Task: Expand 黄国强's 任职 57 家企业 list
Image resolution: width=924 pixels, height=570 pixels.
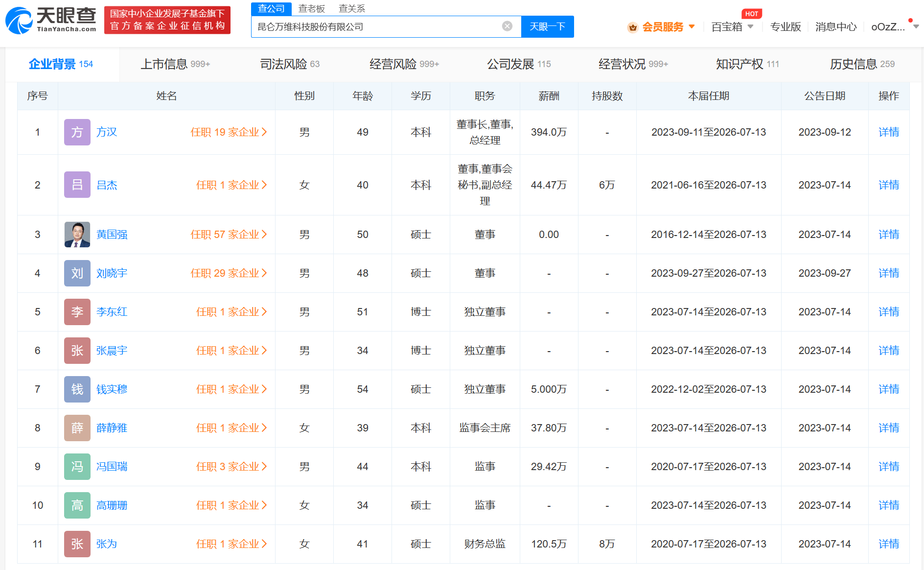Action: [229, 235]
